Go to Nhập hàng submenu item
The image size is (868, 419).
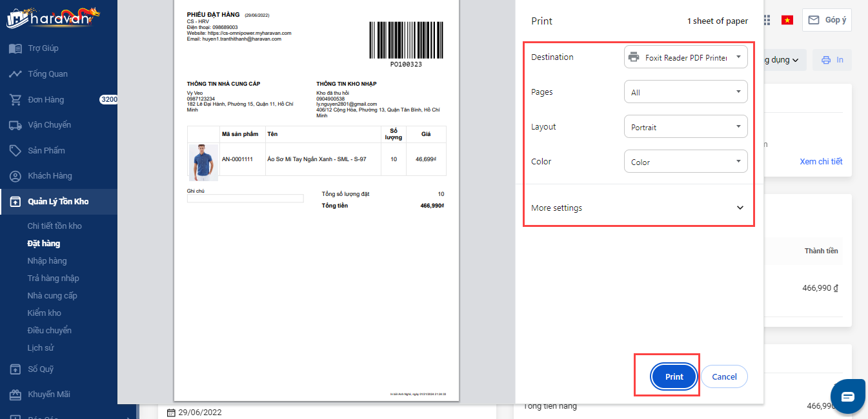point(47,261)
